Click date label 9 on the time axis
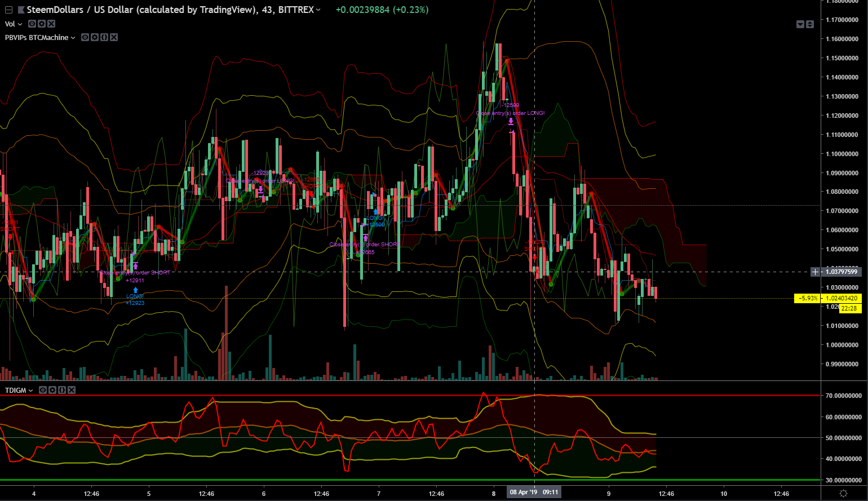Image resolution: width=868 pixels, height=501 pixels. 609,494
